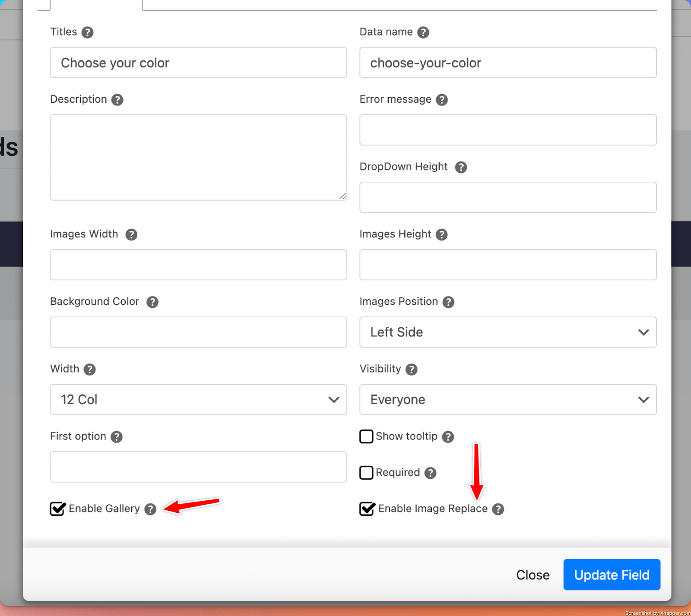Screen dimensions: 691x616
Task: Focus the Description text area
Action: pyautogui.click(x=198, y=157)
